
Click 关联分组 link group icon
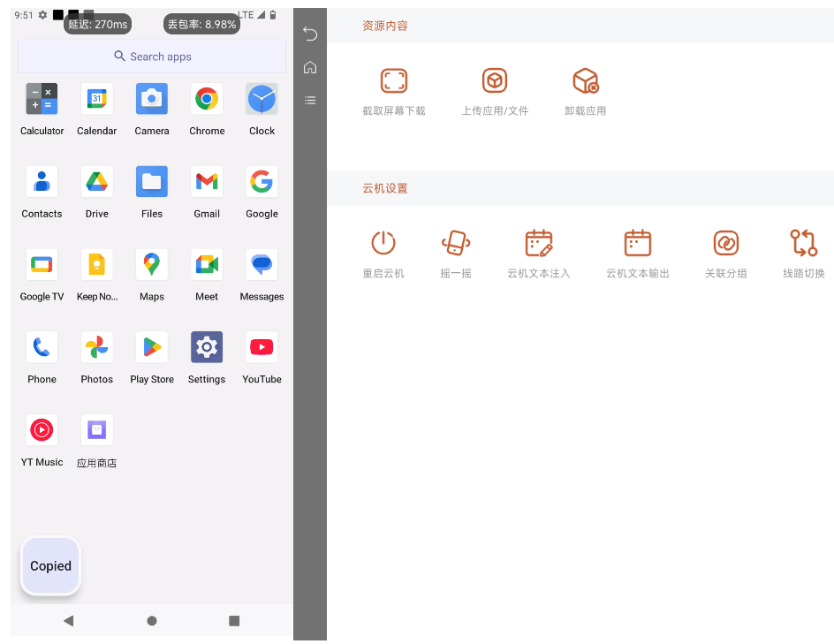(726, 243)
